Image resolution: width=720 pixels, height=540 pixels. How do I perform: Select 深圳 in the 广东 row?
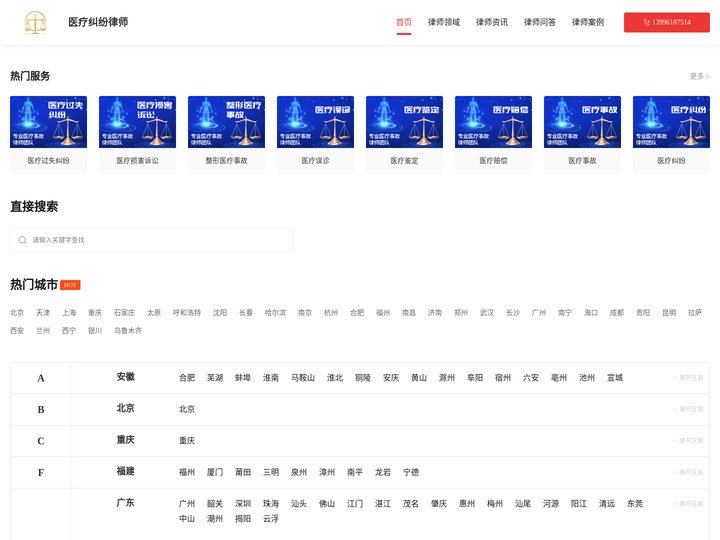[x=243, y=504]
